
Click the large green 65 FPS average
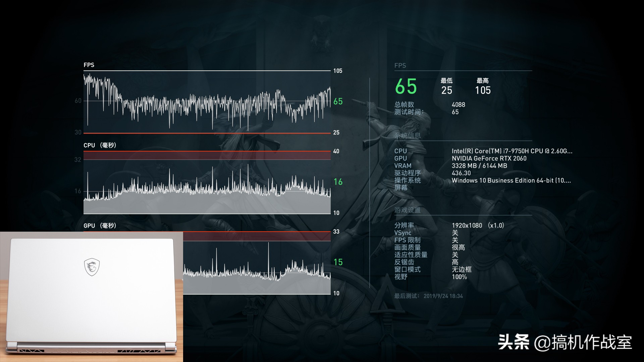tap(406, 87)
